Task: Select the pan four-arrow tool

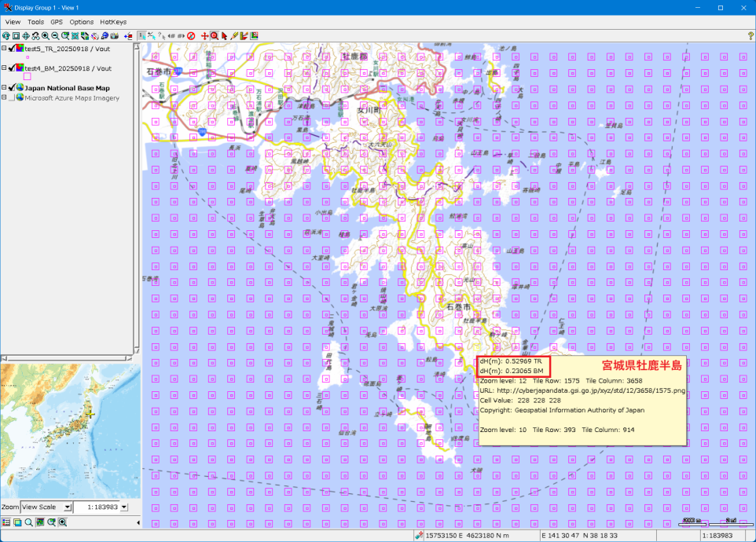Action: tap(26, 36)
